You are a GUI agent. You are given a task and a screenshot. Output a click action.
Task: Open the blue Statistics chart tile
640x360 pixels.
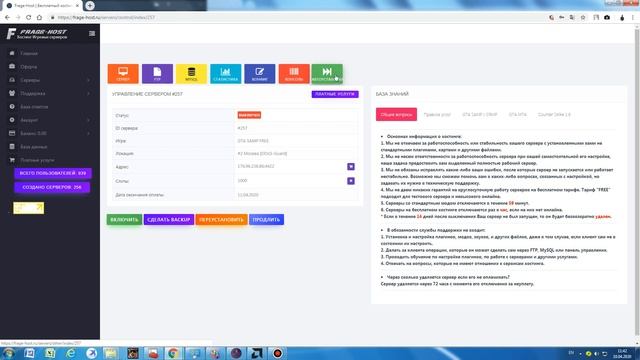[x=225, y=73]
